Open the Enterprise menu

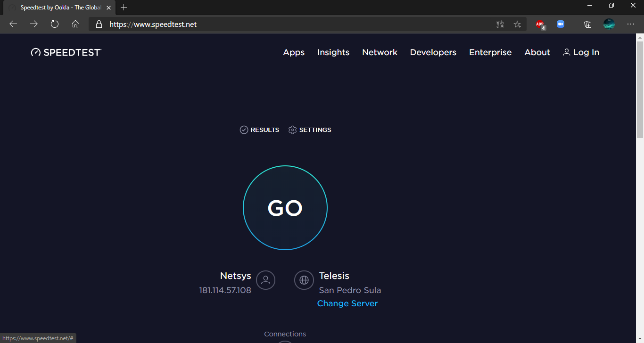[490, 52]
